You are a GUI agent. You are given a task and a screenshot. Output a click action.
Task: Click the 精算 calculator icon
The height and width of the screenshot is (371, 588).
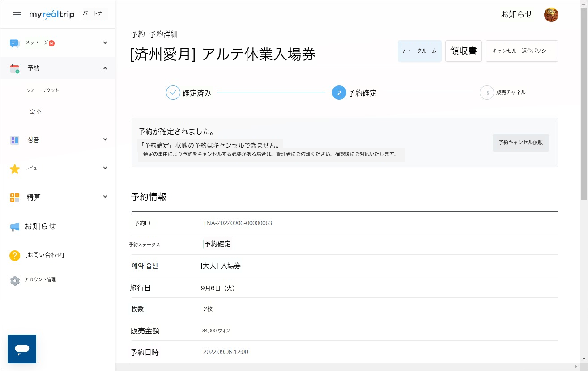point(15,197)
